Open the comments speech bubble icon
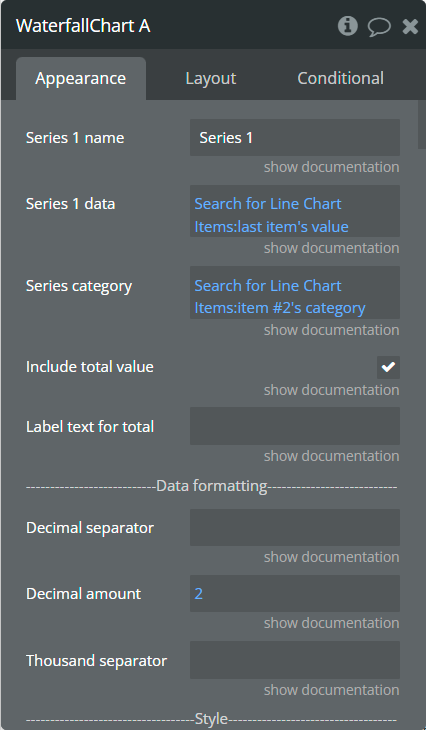 (379, 27)
